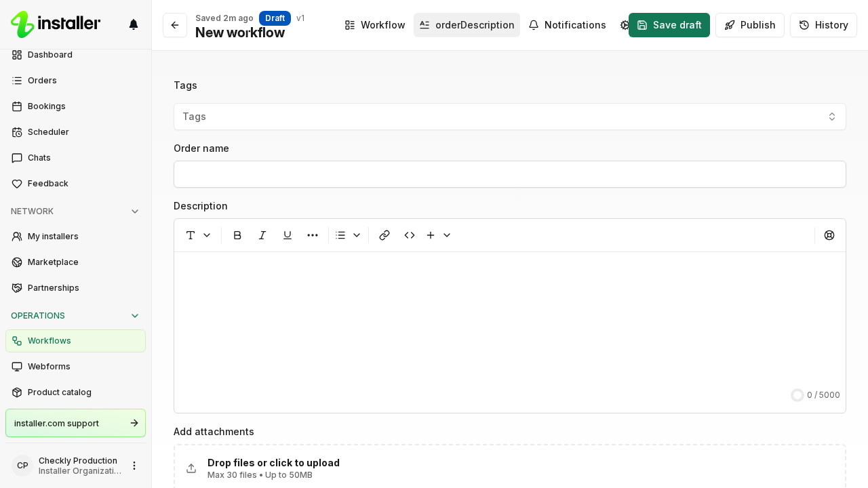This screenshot has height=488, width=868.
Task: Open the Tags combo box
Action: tap(510, 117)
